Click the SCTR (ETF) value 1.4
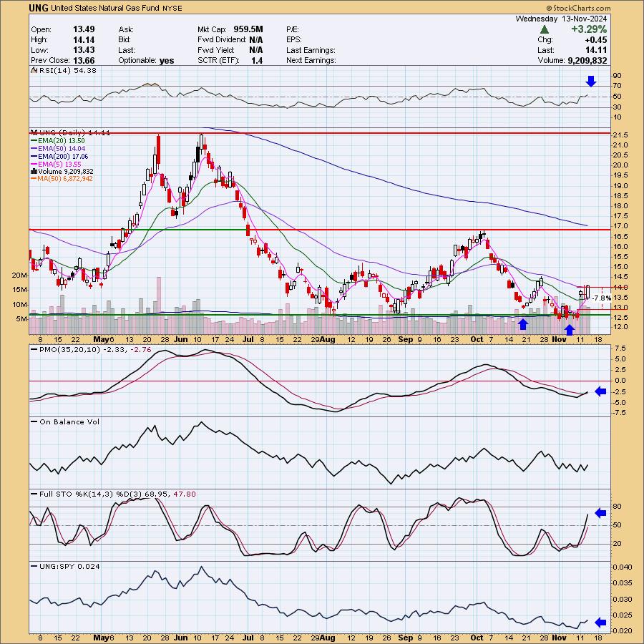The width and height of the screenshot is (644, 644). (x=257, y=60)
